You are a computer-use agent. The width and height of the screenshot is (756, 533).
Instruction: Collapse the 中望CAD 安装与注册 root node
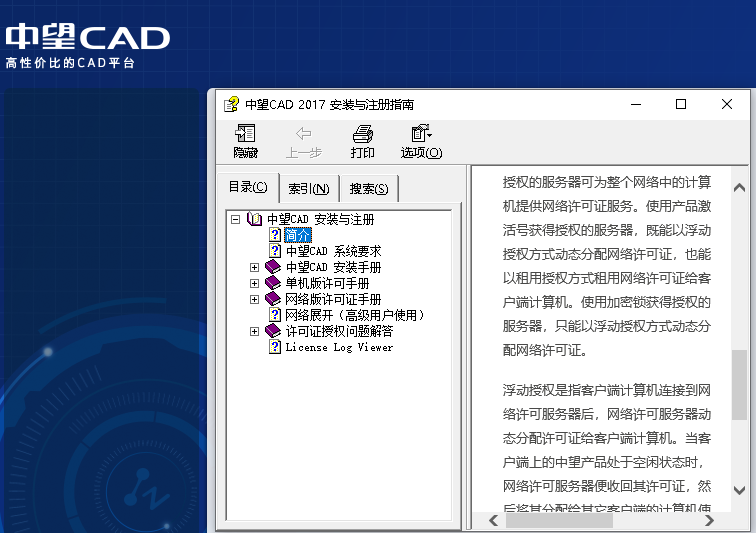tap(235, 219)
